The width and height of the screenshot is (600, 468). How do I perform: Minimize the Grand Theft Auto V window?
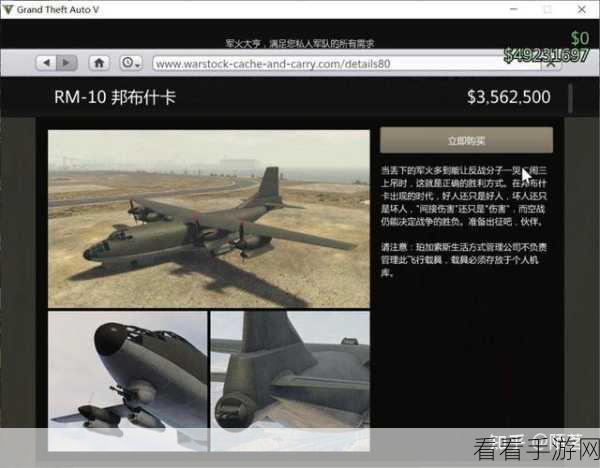(514, 9)
